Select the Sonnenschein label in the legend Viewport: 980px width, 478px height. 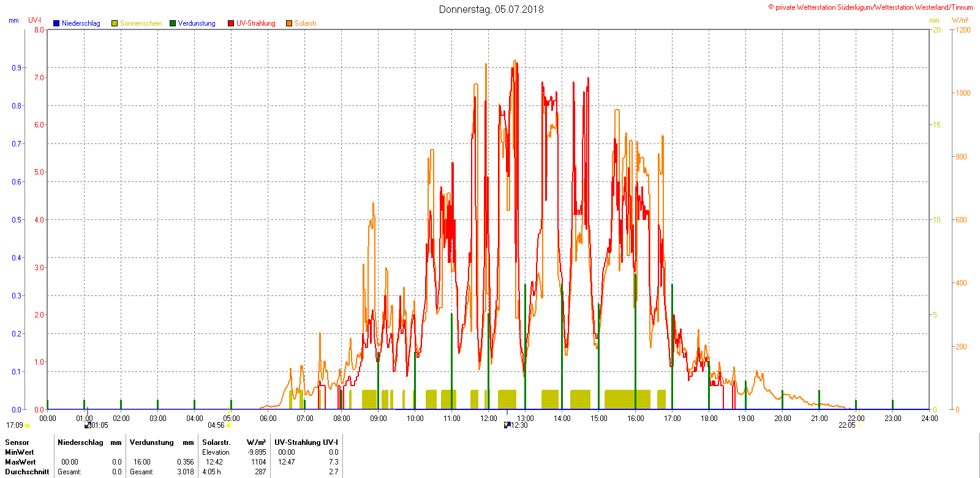point(141,23)
